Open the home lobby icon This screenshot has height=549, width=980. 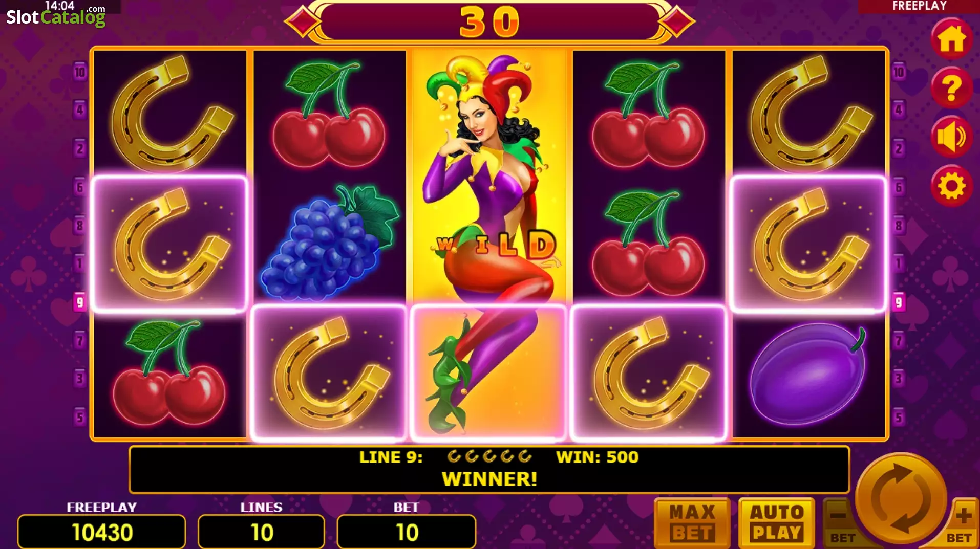[x=951, y=39]
